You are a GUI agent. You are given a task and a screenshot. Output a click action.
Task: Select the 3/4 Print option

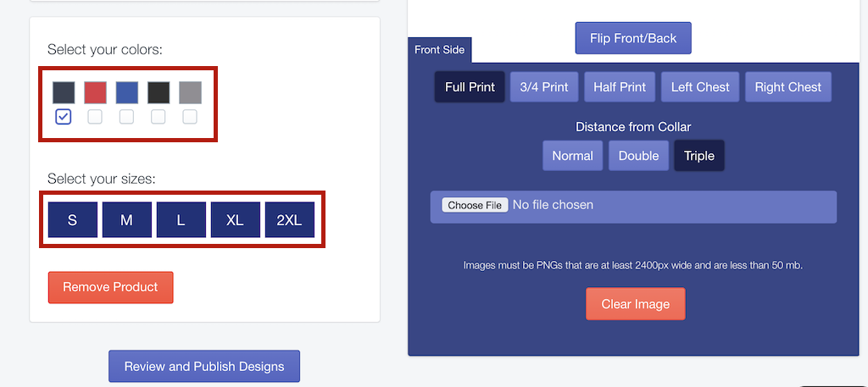[544, 86]
